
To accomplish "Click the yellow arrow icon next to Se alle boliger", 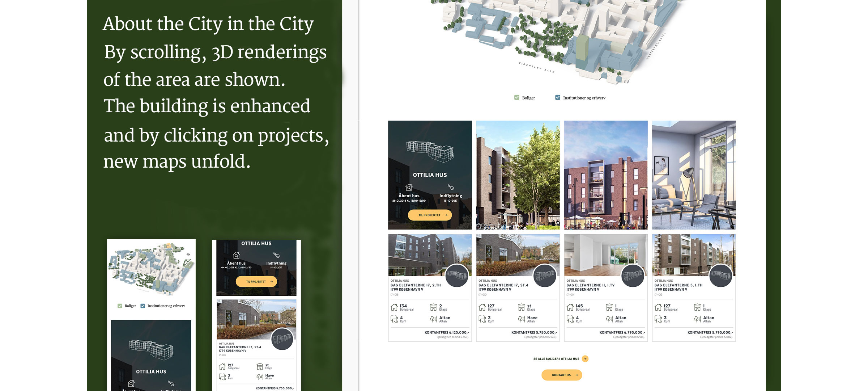I will point(585,359).
